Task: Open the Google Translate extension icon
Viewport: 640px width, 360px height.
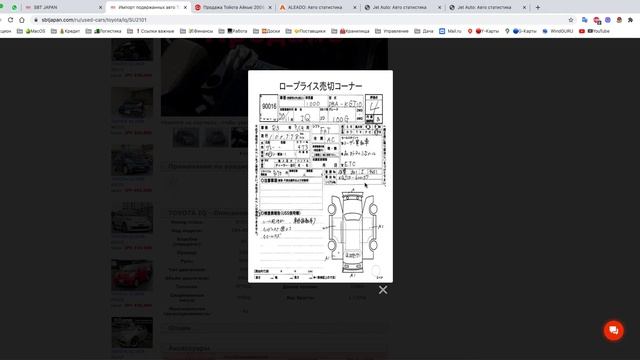Action: 584,20
